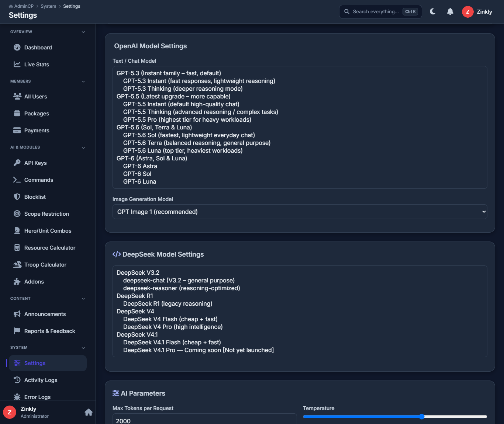Select GPT-5.6 Terra model option
Viewport: 504px width, 424px height.
[197, 143]
